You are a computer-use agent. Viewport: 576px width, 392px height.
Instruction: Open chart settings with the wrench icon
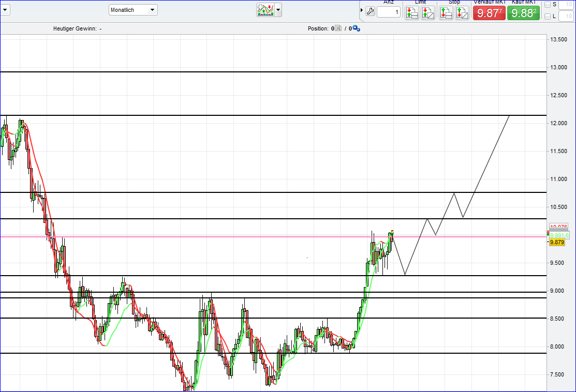[x=370, y=10]
